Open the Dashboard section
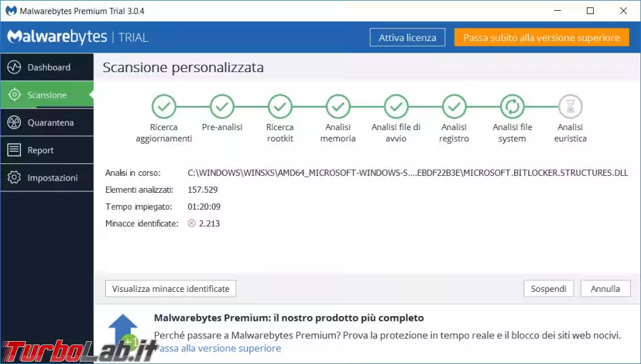This screenshot has height=364, width=641. pyautogui.click(x=47, y=67)
